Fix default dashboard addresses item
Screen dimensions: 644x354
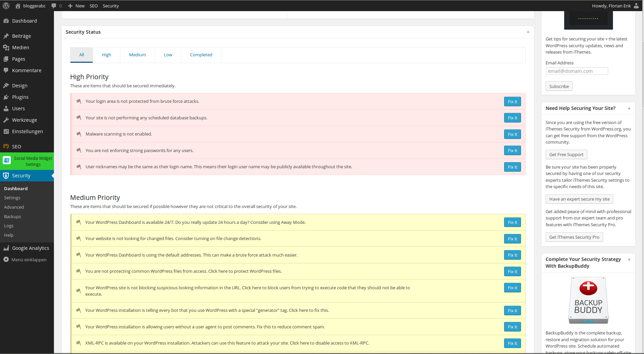[512, 255]
